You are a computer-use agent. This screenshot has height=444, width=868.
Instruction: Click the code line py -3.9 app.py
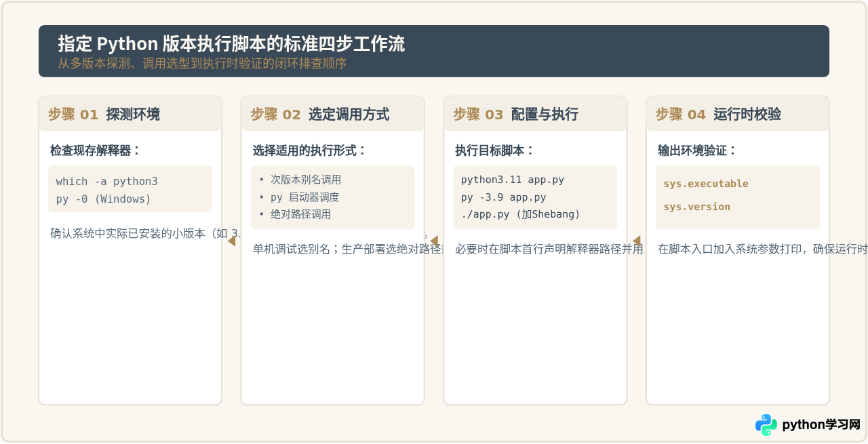coord(504,197)
